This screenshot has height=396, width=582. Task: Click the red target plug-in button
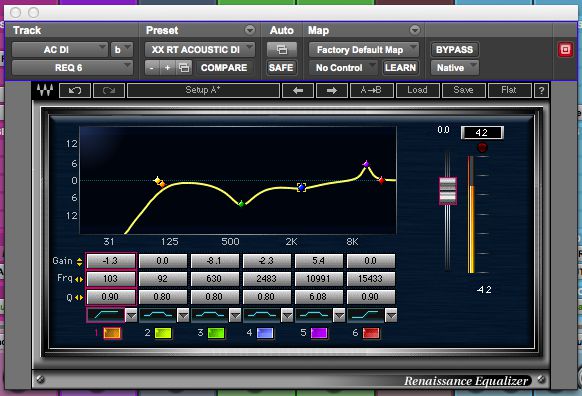(x=565, y=49)
